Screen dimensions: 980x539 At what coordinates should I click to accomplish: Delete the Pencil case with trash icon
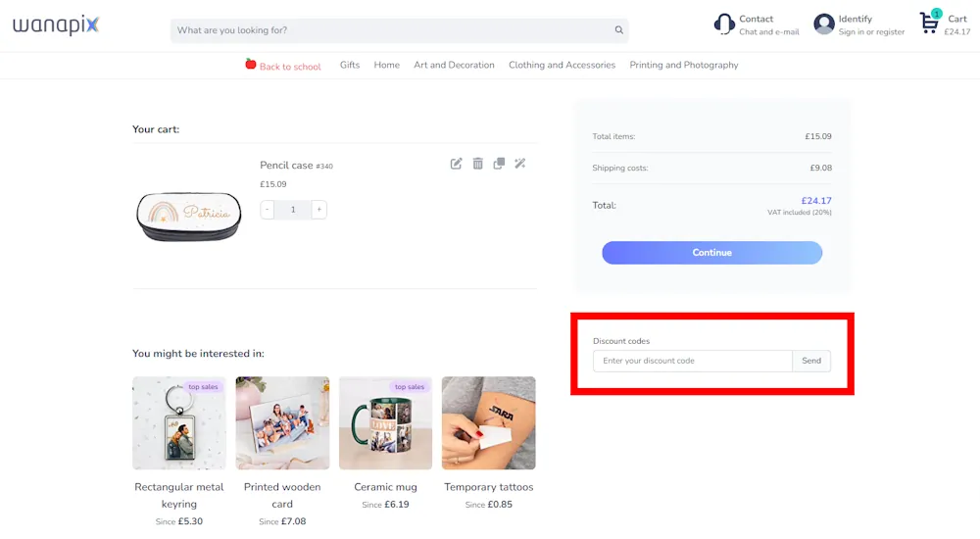click(478, 164)
